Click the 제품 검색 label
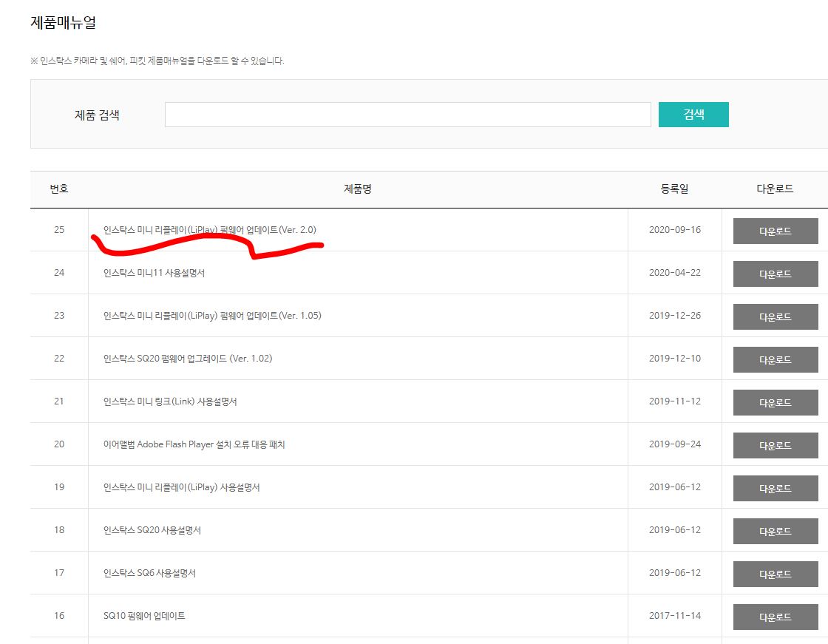The image size is (828, 644). pos(97,115)
